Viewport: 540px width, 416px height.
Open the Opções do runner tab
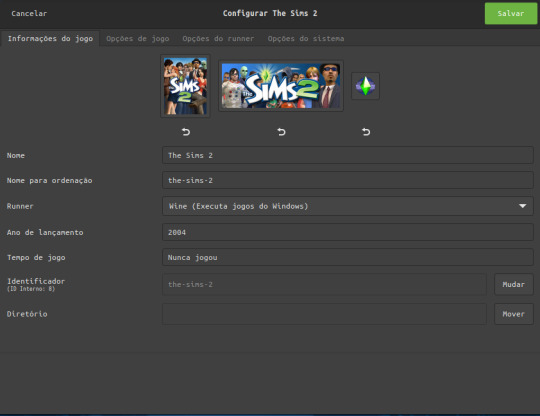218,39
